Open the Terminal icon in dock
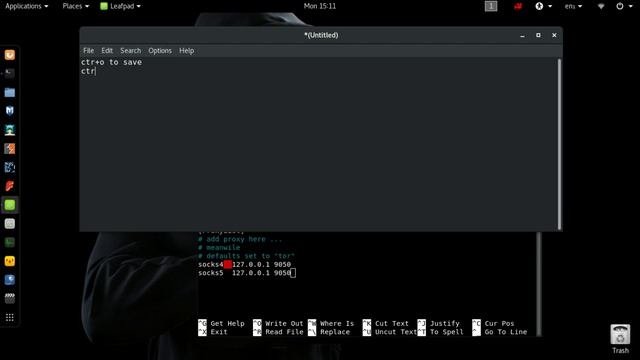 click(10, 73)
